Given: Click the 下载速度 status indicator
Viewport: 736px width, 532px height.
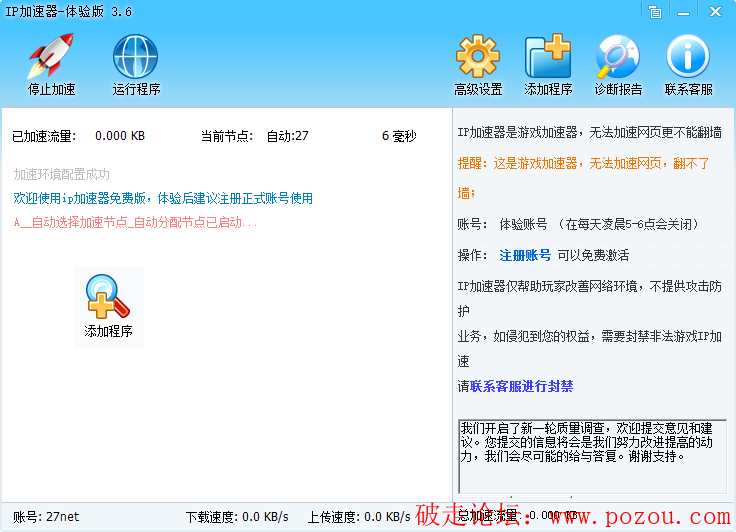Looking at the screenshot, I should point(237,517).
